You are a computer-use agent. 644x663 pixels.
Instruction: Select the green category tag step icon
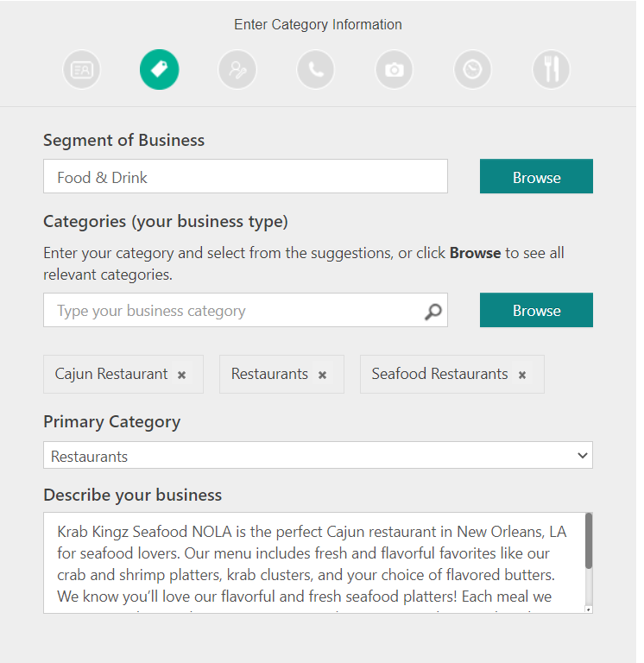point(160,69)
